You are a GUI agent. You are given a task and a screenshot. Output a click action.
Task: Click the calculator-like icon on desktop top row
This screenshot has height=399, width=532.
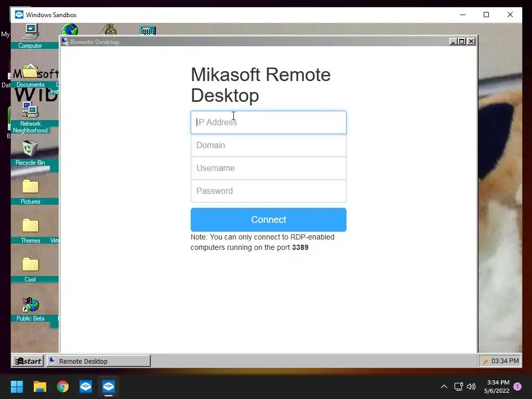[x=148, y=30]
